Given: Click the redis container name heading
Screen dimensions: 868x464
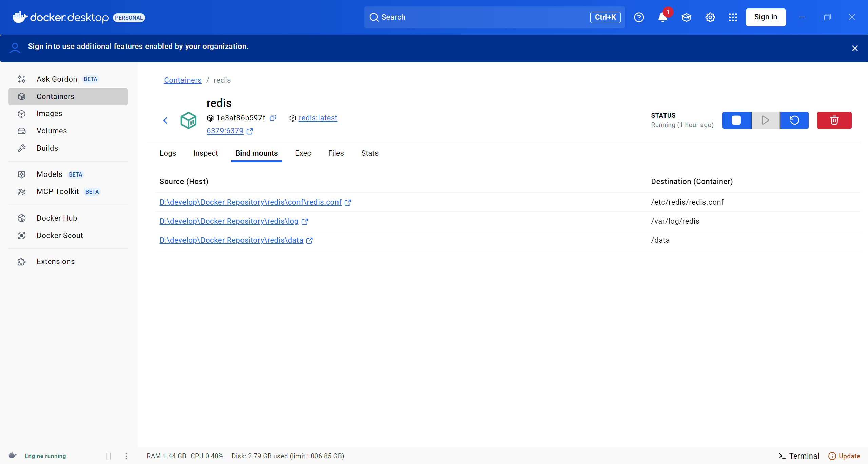Looking at the screenshot, I should point(219,103).
